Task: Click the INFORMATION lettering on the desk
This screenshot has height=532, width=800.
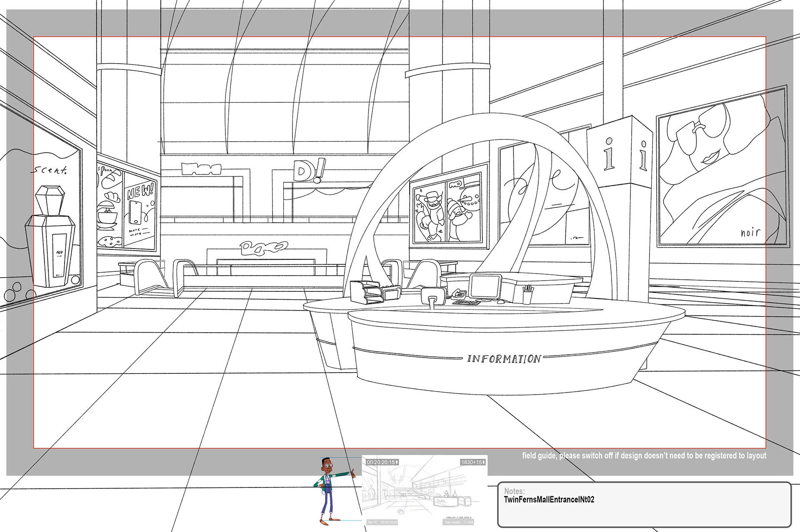Action: click(504, 359)
